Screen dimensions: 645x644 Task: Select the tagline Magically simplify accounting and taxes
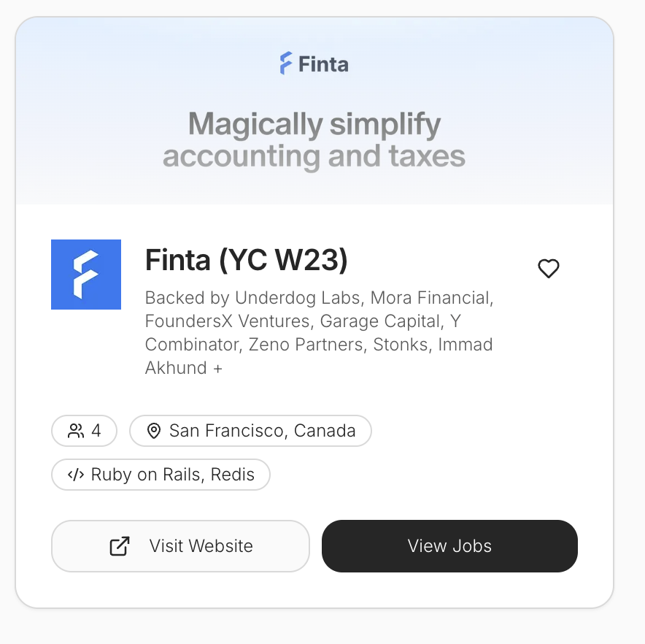(x=314, y=139)
